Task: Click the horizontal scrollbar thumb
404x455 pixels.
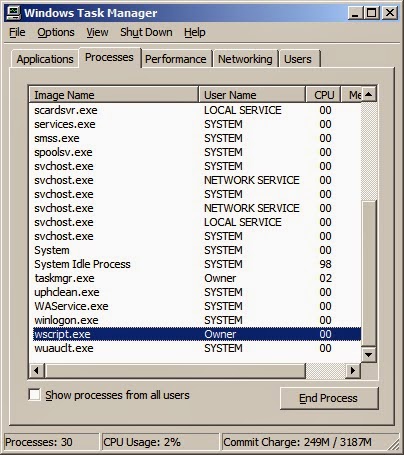Action: pos(175,371)
